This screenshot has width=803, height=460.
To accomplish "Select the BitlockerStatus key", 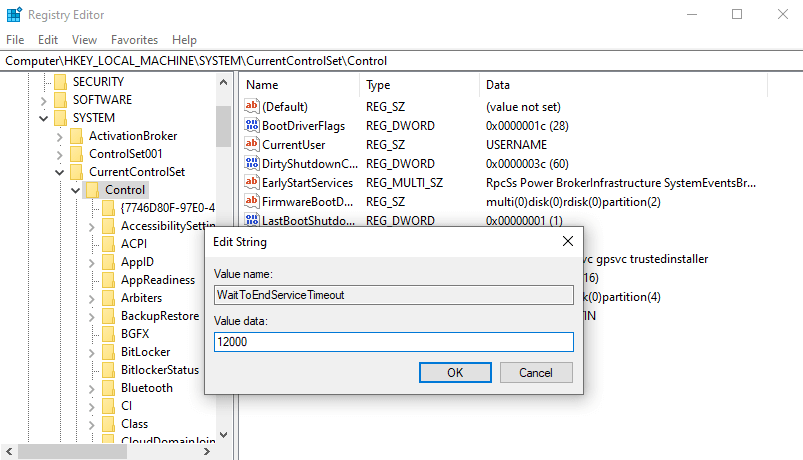I will (x=160, y=370).
